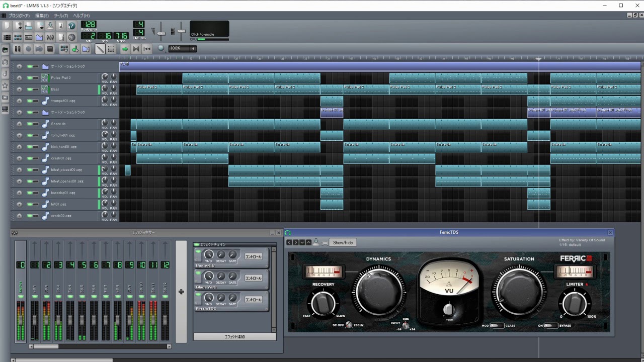Show the Automation Editor window
Viewport: 644px width, 362px height.
click(x=39, y=37)
